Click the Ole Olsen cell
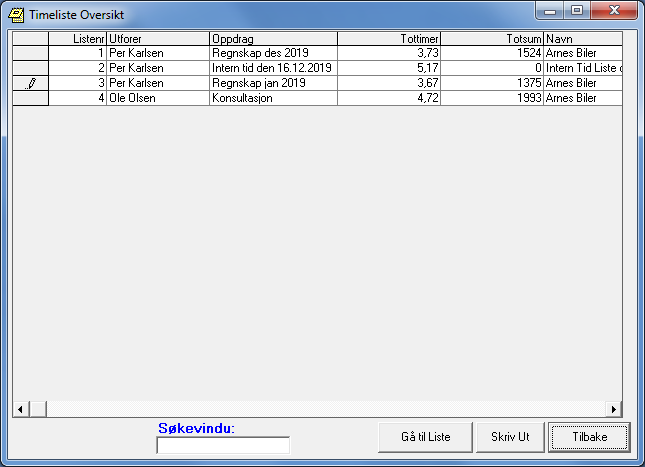 [157, 99]
